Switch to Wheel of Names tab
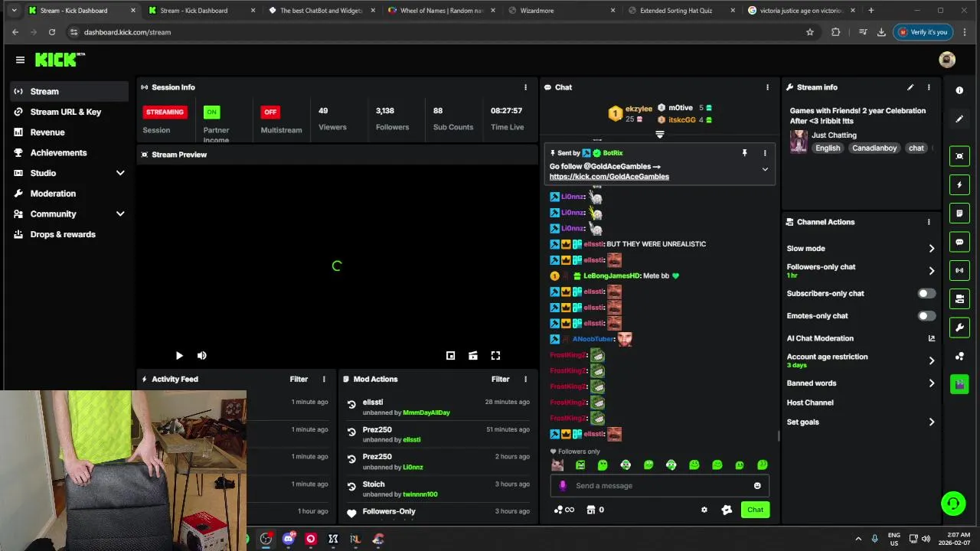The image size is (980, 551). pos(442,11)
